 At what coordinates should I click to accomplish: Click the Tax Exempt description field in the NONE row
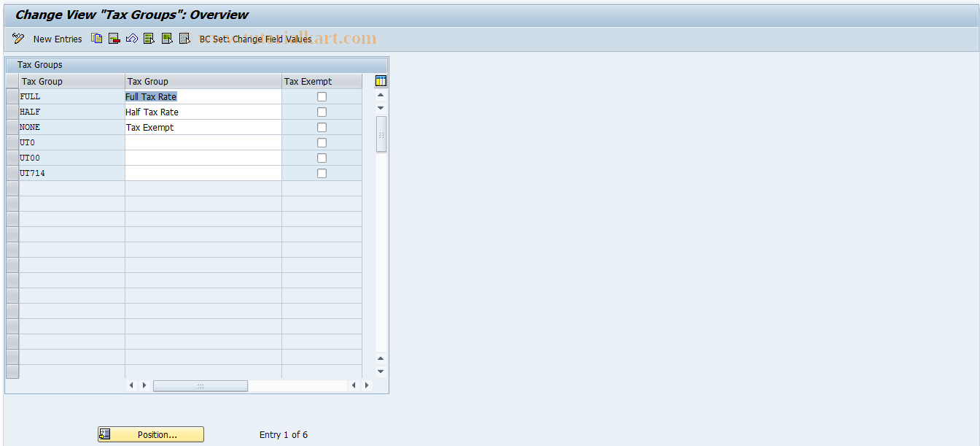[x=203, y=127]
